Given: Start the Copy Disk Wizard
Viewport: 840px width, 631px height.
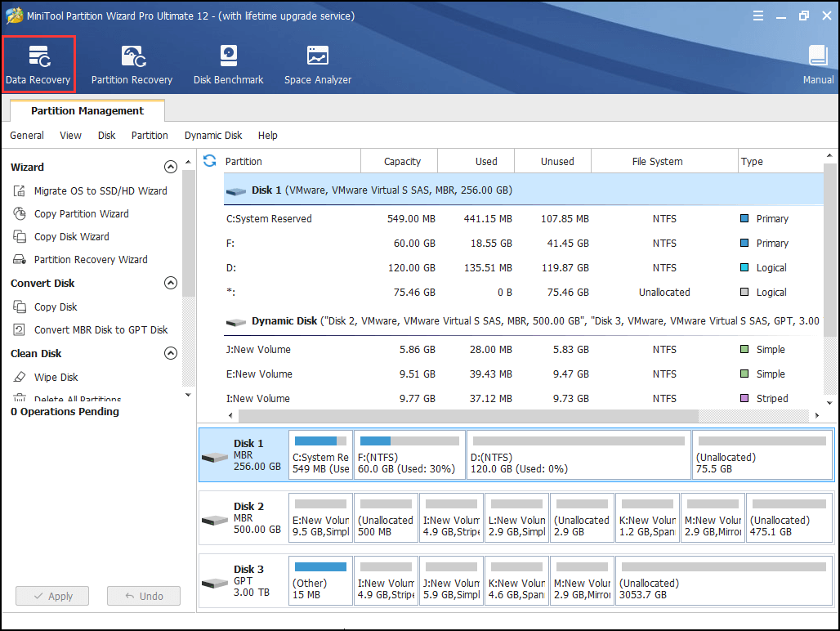Looking at the screenshot, I should tap(61, 236).
